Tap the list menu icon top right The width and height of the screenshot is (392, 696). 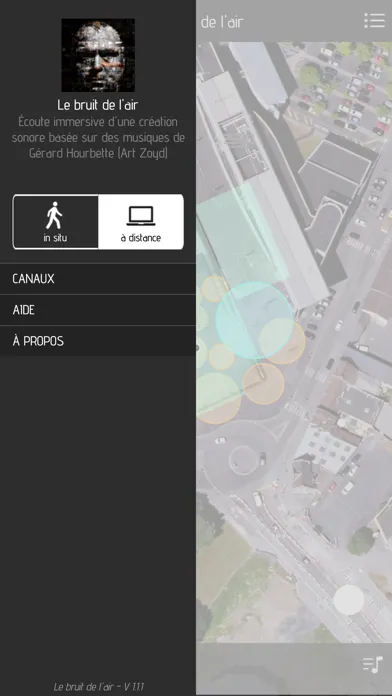(374, 20)
